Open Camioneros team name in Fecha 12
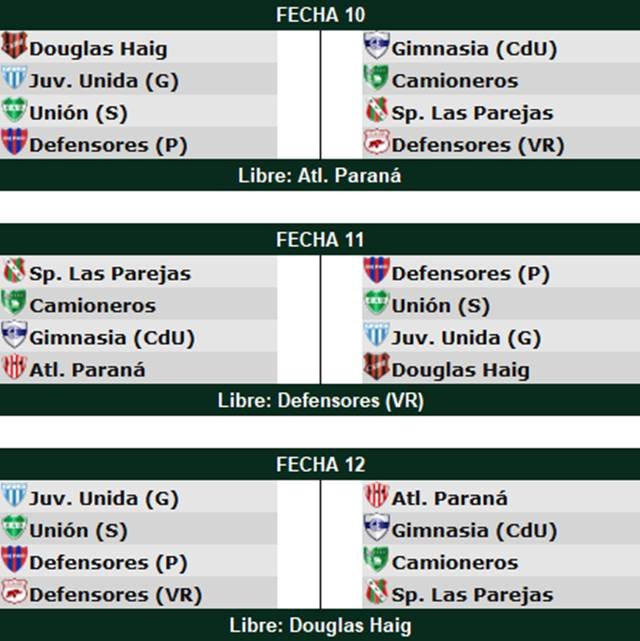Image resolution: width=640 pixels, height=641 pixels. [x=455, y=562]
